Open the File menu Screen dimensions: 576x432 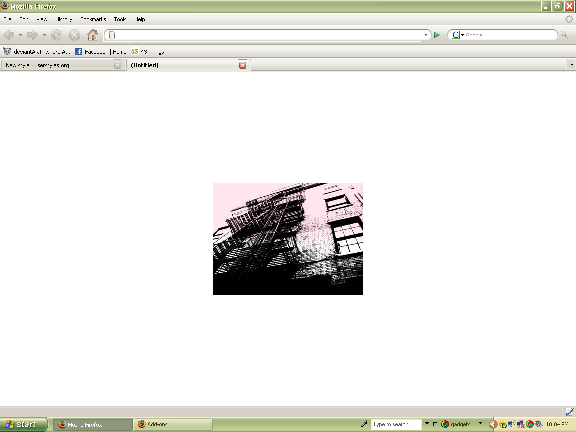7,19
